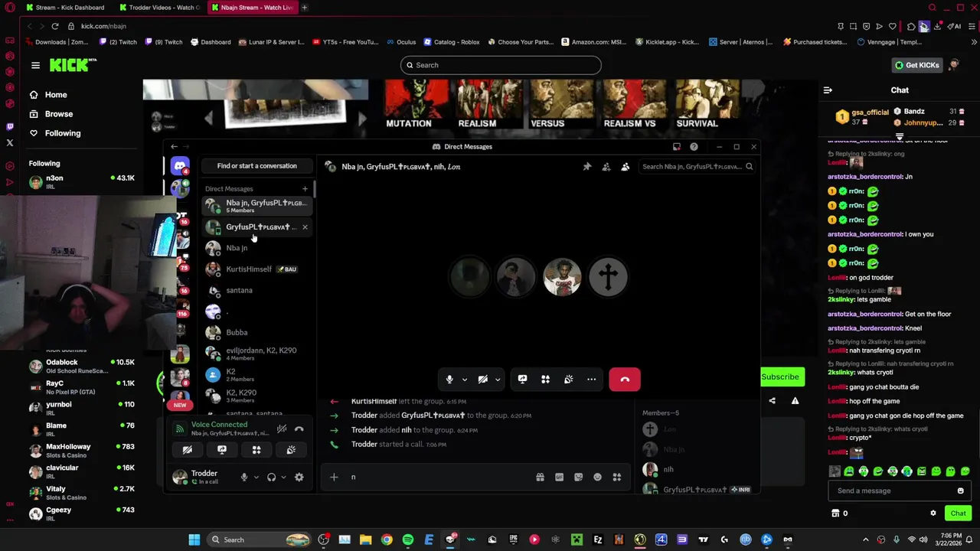Open soundboard in the call controls
This screenshot has height=551, width=980.
568,380
